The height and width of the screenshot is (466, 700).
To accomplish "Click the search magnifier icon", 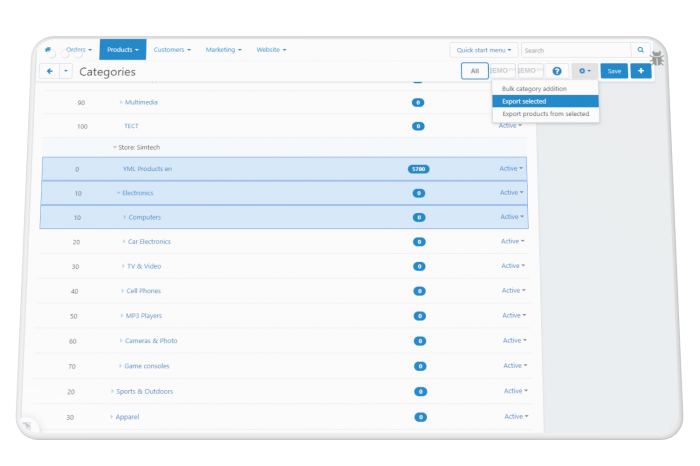I will pos(640,50).
